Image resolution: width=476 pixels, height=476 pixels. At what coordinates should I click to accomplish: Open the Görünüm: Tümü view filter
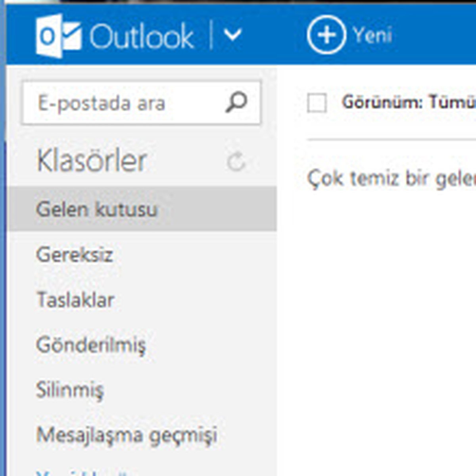click(x=409, y=102)
